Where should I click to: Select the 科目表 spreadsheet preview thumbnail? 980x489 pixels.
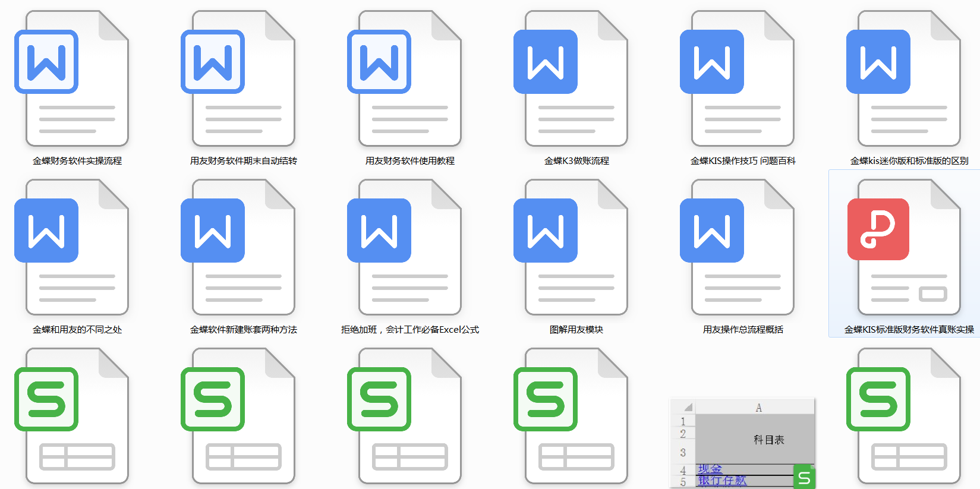743,443
